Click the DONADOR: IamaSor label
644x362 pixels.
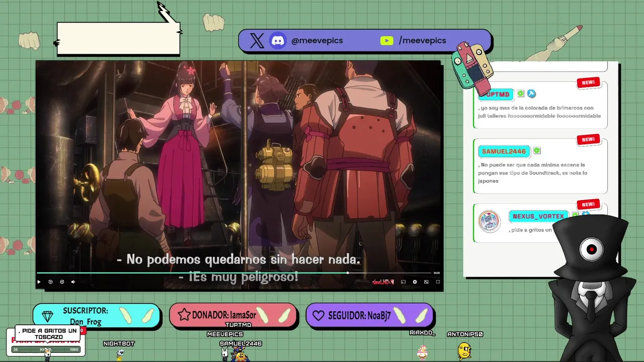[x=224, y=315]
